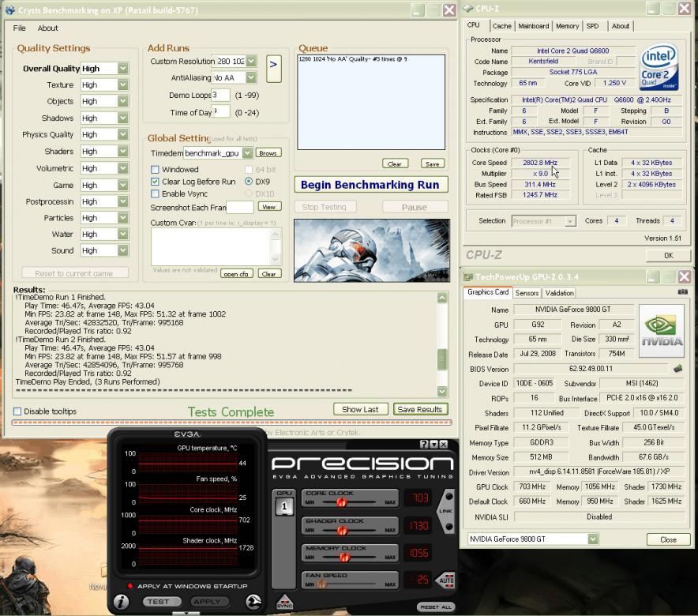Select the DX9 radio button
The image size is (698, 616).
click(x=249, y=182)
